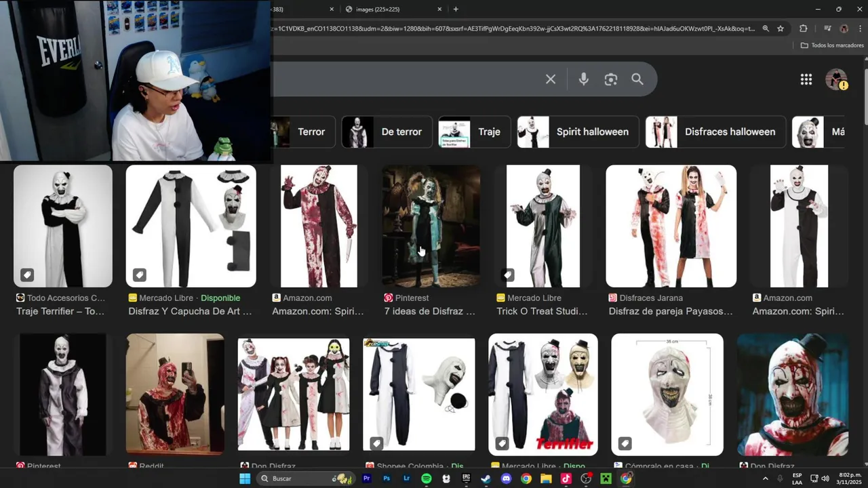The width and height of the screenshot is (868, 488).
Task: Open 'Disfraz Y Capucha De Art' Mercado Libre link
Action: (190, 311)
